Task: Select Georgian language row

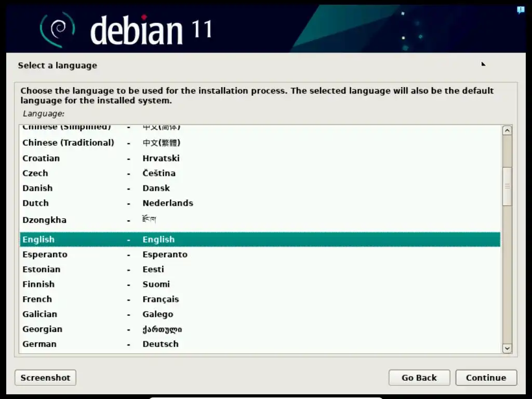Action: tap(260, 329)
